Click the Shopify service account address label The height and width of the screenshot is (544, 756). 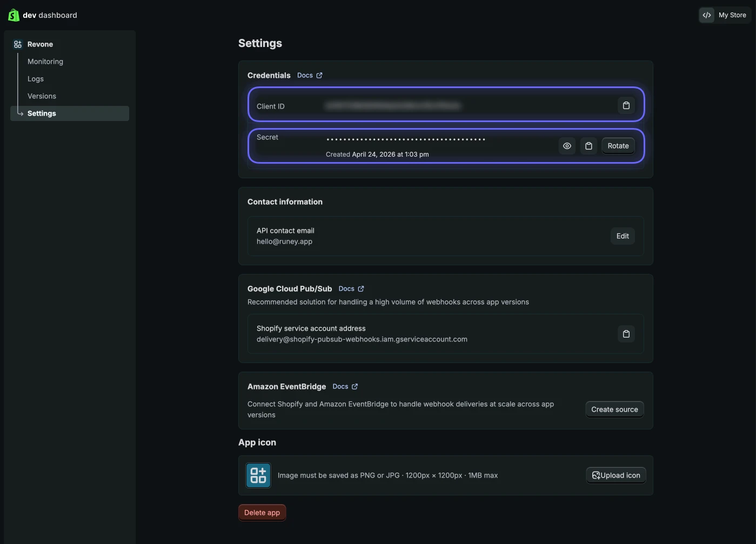(x=311, y=328)
